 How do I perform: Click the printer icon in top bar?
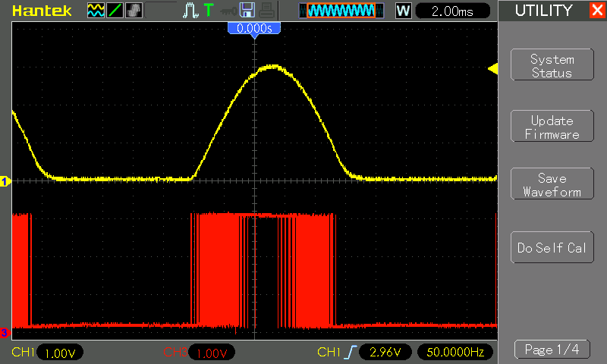pos(266,11)
